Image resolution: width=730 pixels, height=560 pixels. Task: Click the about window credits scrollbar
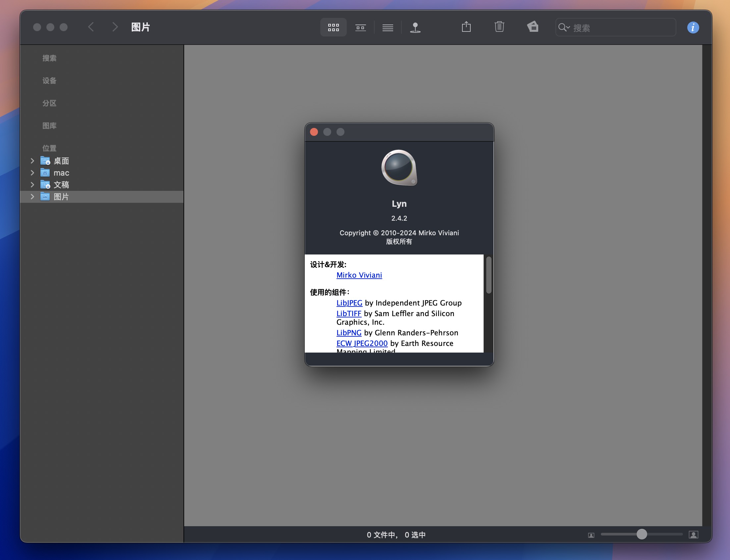pos(489,275)
